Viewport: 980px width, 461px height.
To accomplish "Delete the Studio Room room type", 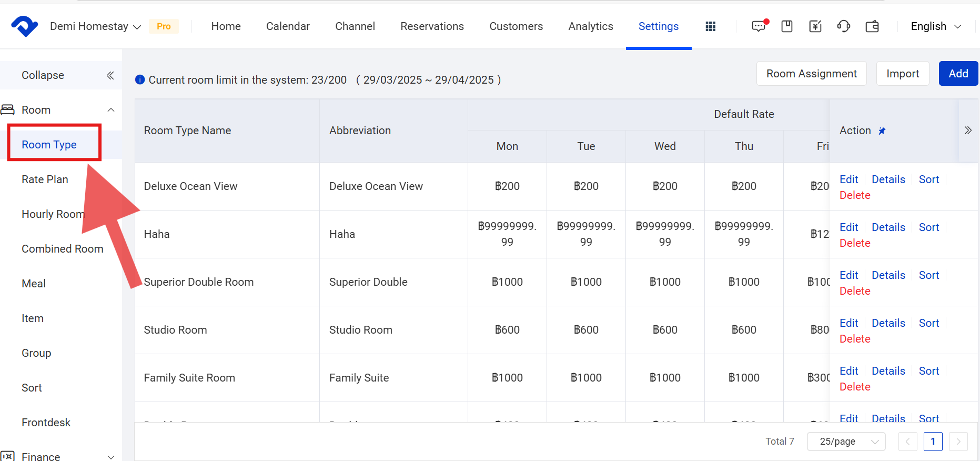I will coord(855,339).
